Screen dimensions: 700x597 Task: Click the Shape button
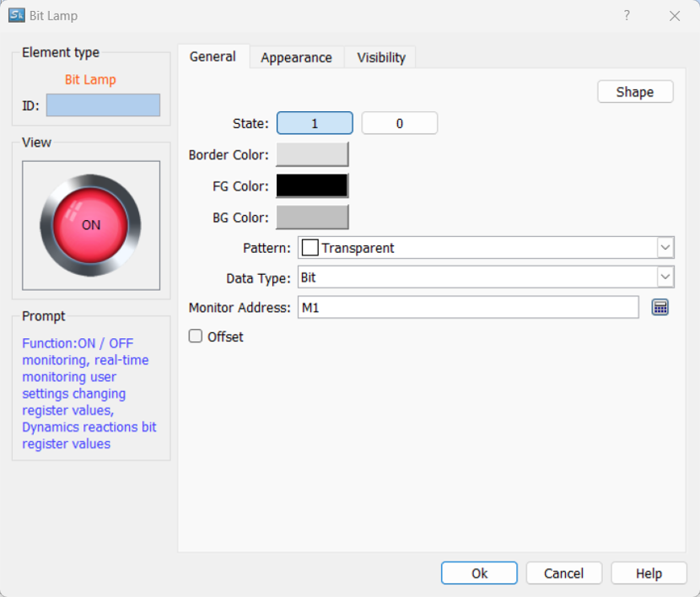(635, 92)
